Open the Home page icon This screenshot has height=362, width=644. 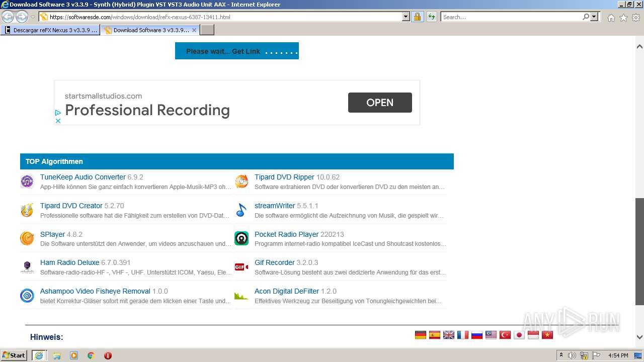(x=611, y=18)
